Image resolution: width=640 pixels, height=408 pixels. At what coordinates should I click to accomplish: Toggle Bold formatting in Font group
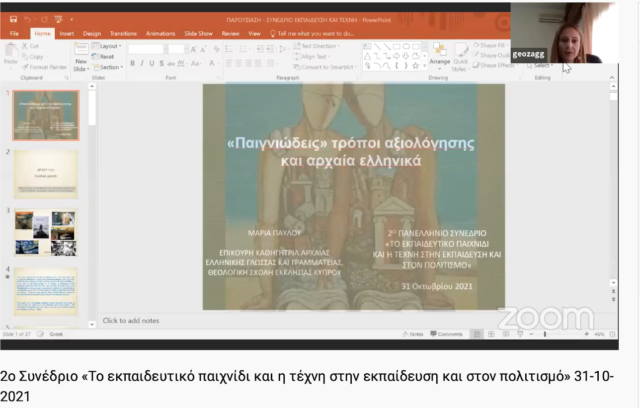[133, 63]
